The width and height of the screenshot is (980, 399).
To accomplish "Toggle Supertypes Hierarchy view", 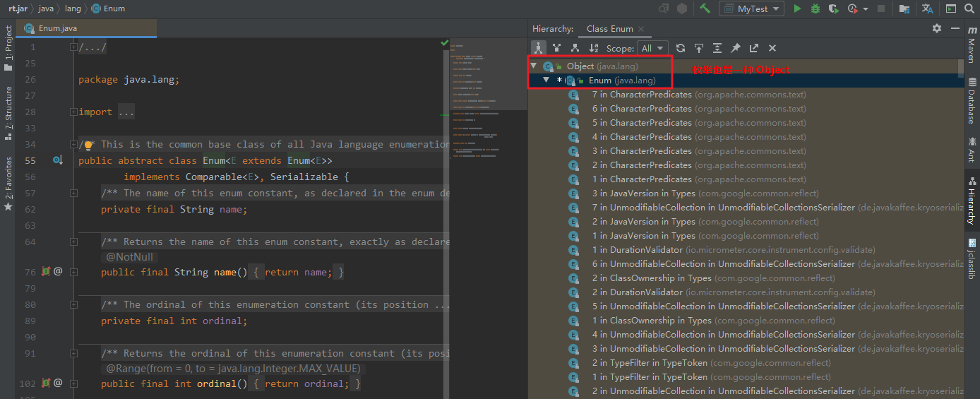I will point(557,48).
